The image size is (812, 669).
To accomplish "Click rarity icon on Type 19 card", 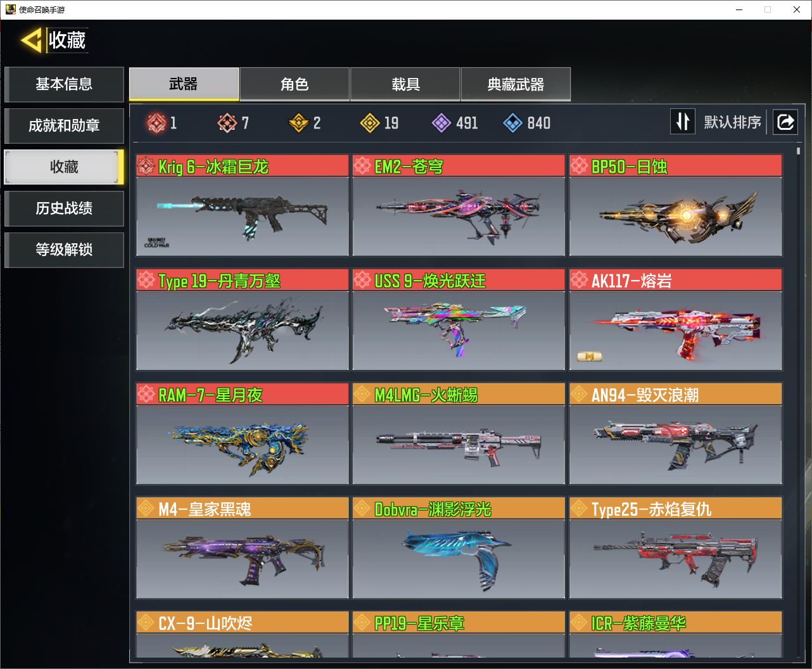I will click(146, 280).
